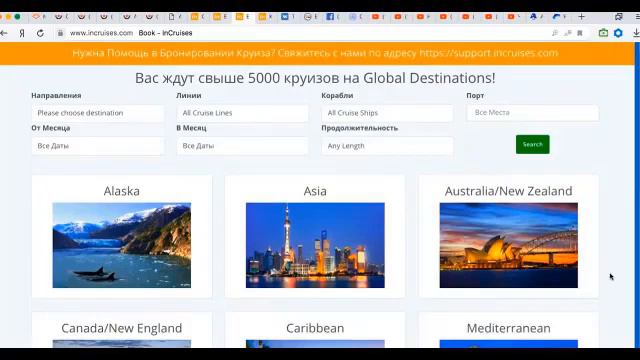
Task: Click the Порт 'Все Места' field
Action: [533, 113]
